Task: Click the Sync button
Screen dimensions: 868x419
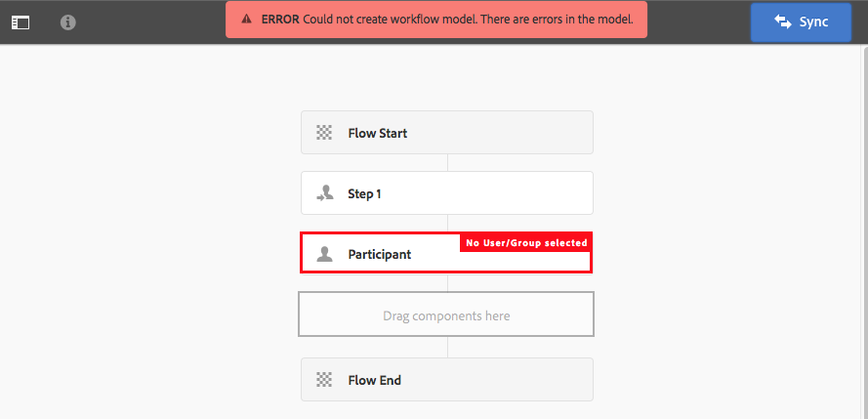Action: pyautogui.click(x=801, y=21)
